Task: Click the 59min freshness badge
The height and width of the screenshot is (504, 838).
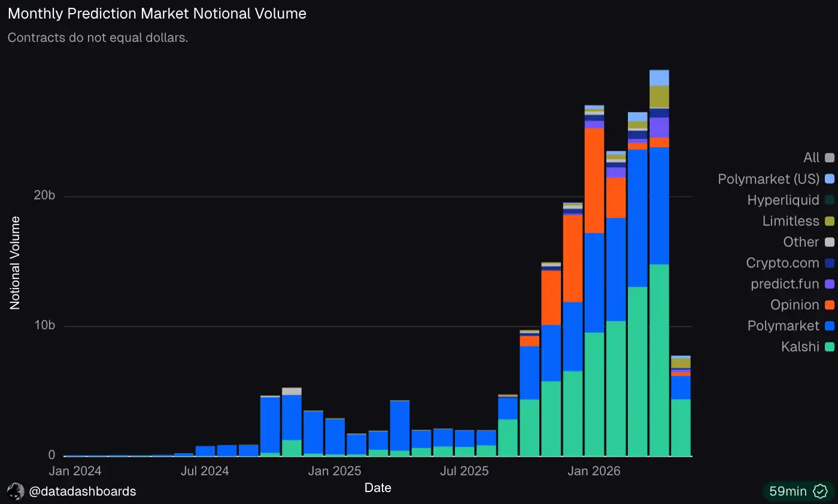Action: [x=797, y=491]
